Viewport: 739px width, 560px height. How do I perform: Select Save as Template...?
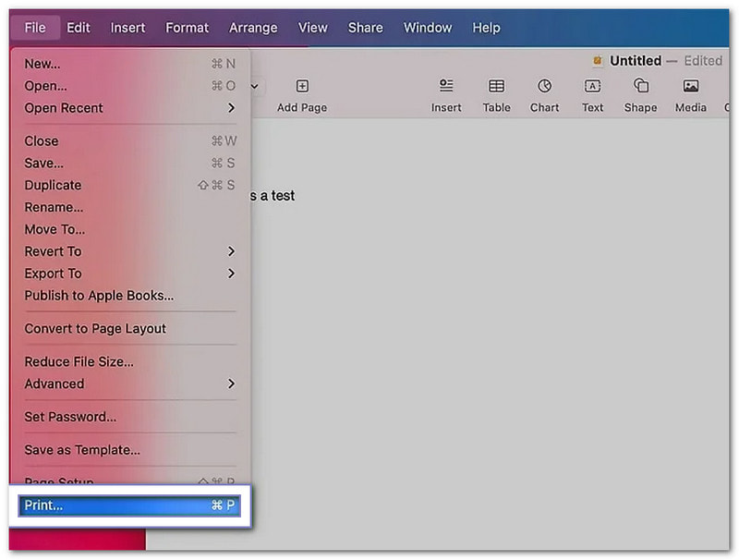point(129,450)
